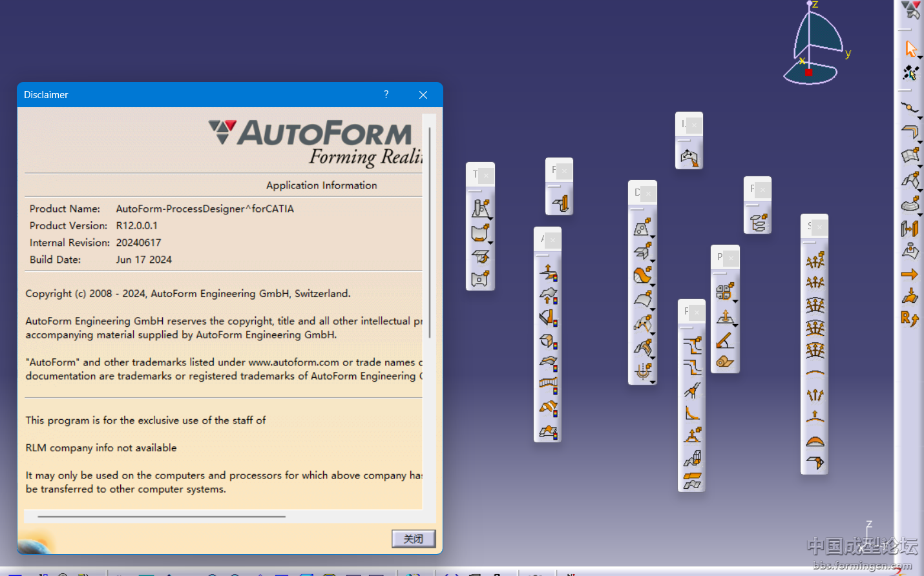Close the Disclaimer dialog with the X

point(423,95)
